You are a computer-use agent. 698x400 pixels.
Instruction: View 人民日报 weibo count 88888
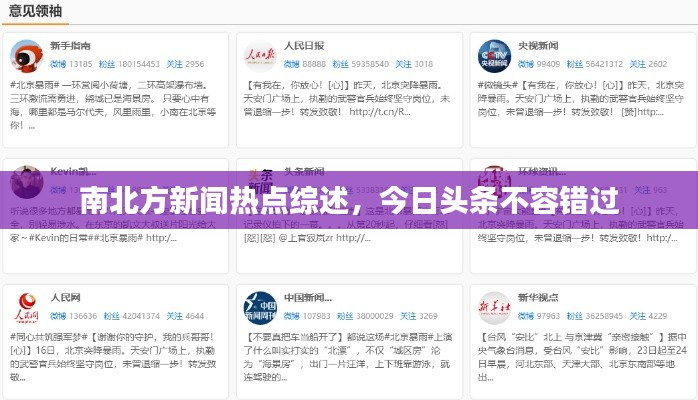[305, 64]
